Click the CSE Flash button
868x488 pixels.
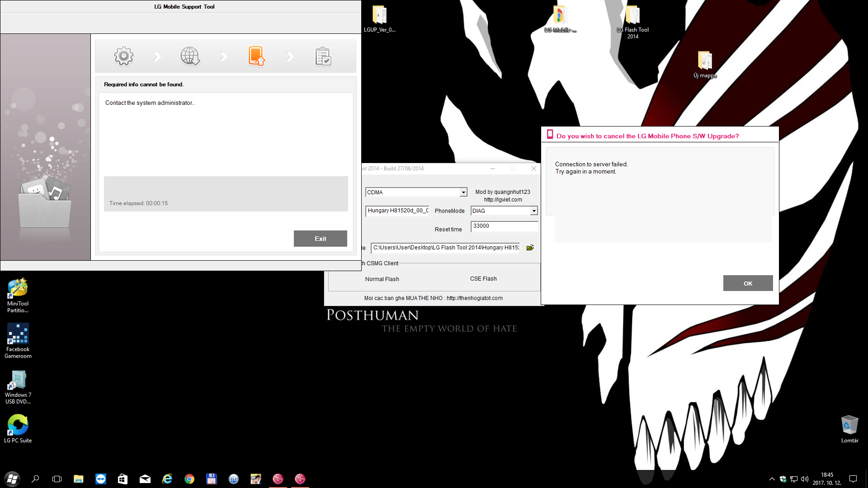pos(483,279)
